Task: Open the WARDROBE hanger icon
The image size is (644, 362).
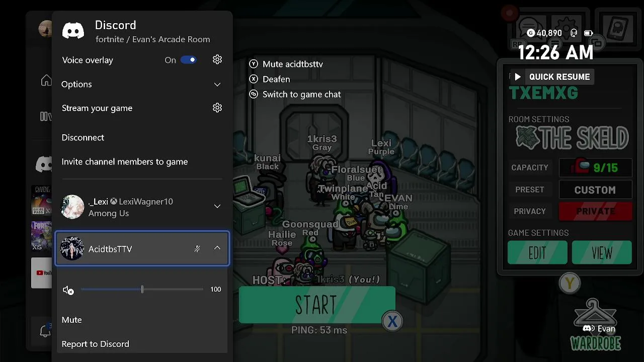Action: (595, 313)
